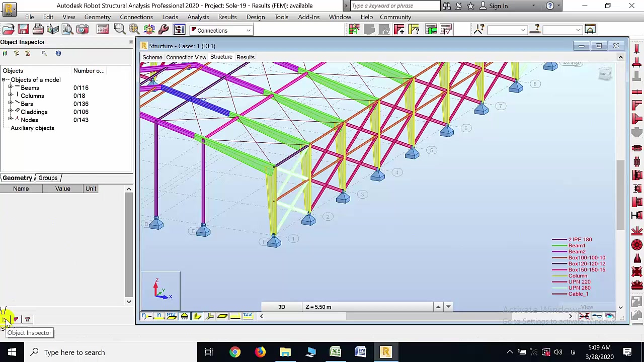Switch to the Connection View tab
This screenshot has width=644, height=362.
(186, 57)
